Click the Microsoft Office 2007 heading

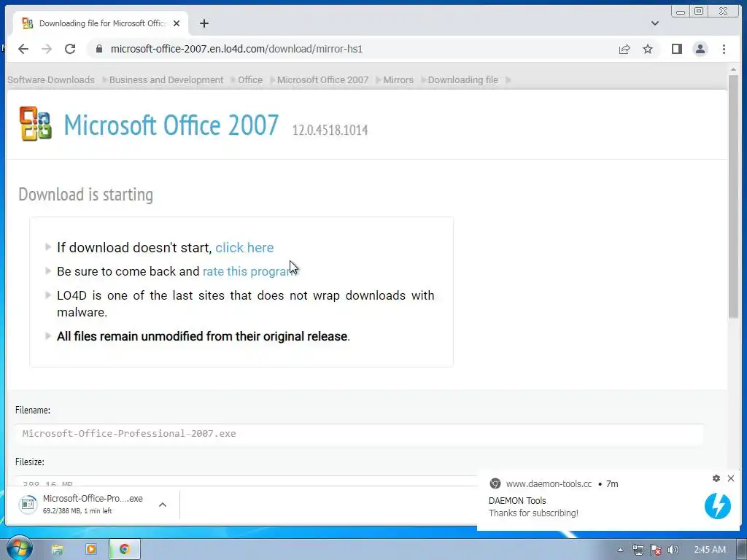coord(171,125)
